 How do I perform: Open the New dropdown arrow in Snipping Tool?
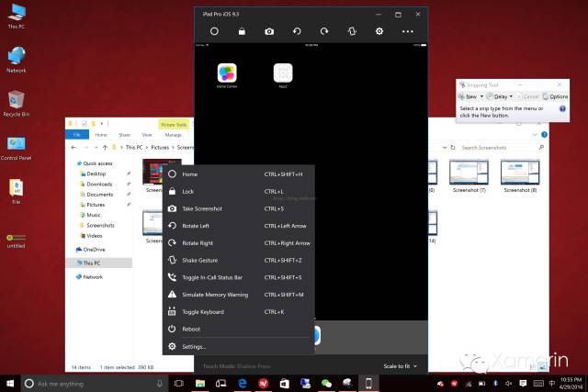tap(481, 96)
